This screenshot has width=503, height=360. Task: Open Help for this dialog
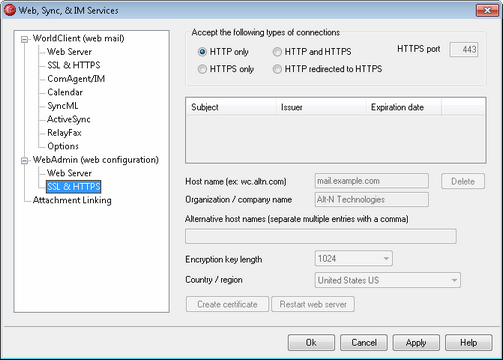469,343
